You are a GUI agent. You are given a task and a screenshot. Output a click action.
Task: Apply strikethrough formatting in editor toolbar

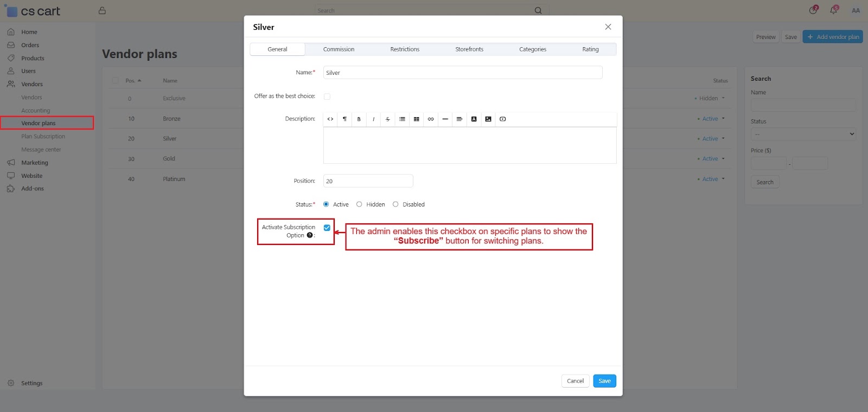tap(387, 119)
